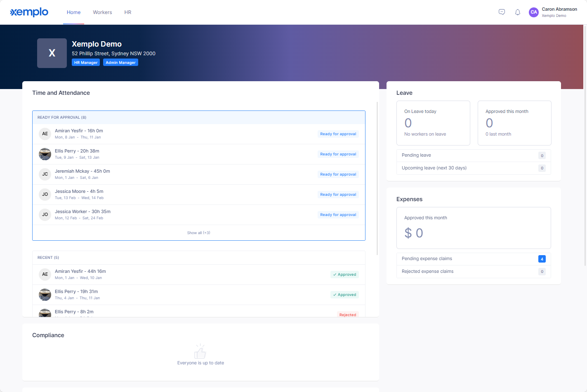
Task: Click the Pending leave count badge
Action: (542, 155)
